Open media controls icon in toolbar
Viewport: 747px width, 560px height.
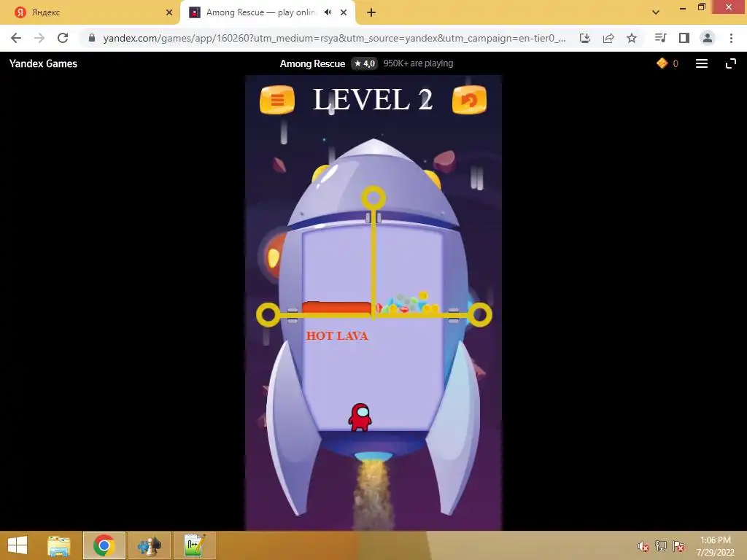[x=660, y=38]
